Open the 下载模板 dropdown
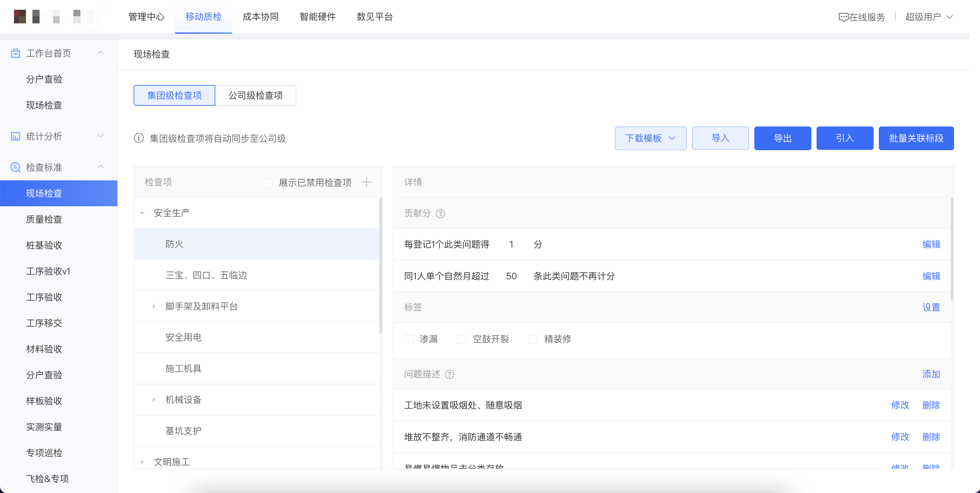 click(651, 138)
